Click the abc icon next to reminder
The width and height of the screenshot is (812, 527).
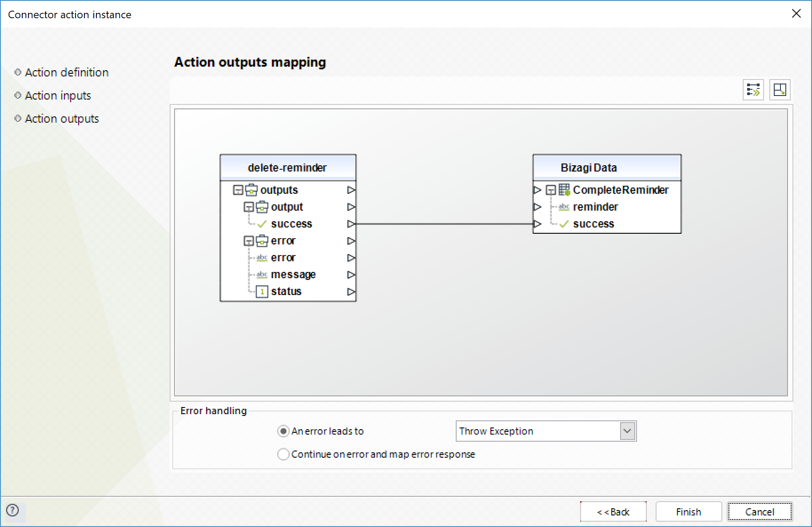click(564, 207)
